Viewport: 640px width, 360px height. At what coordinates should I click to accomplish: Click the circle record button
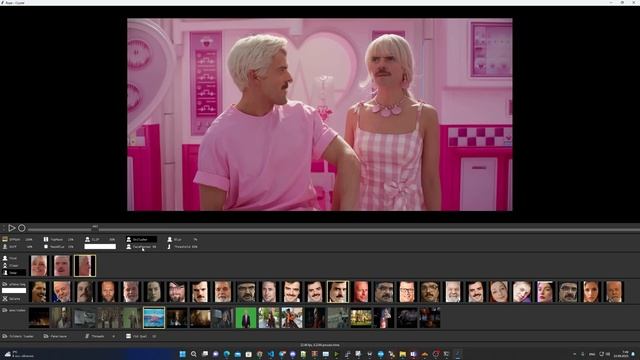click(x=22, y=228)
